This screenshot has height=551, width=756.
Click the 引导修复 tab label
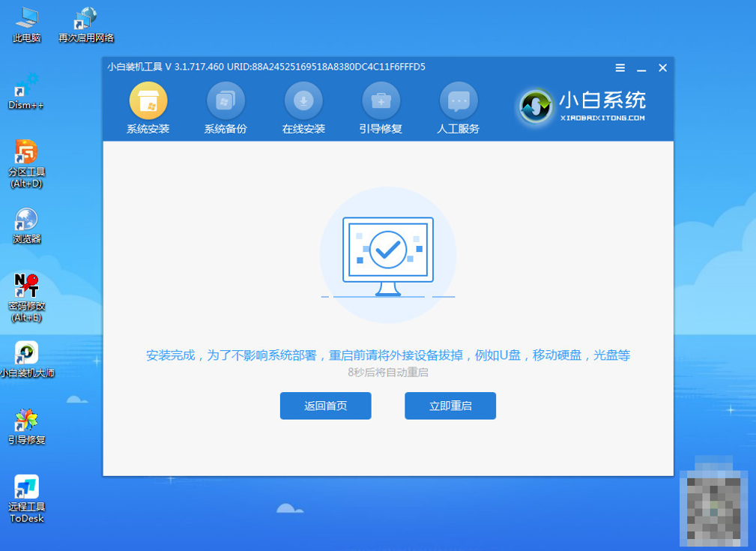381,129
